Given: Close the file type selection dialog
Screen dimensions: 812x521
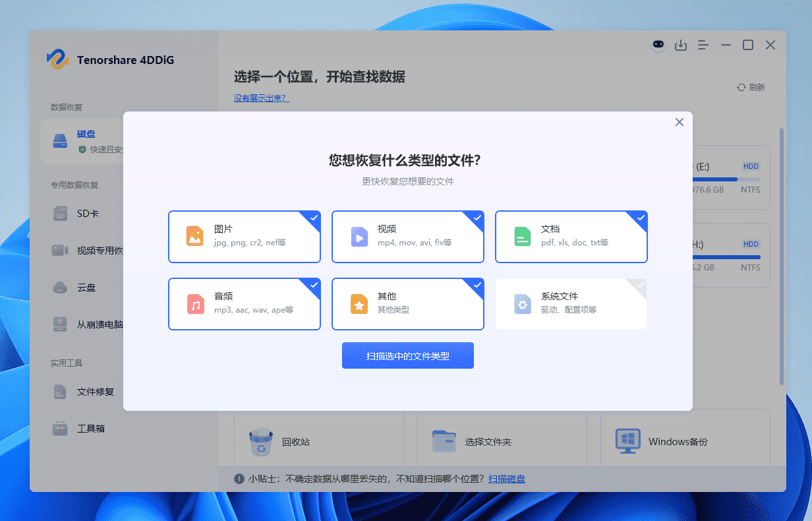Looking at the screenshot, I should (x=680, y=122).
